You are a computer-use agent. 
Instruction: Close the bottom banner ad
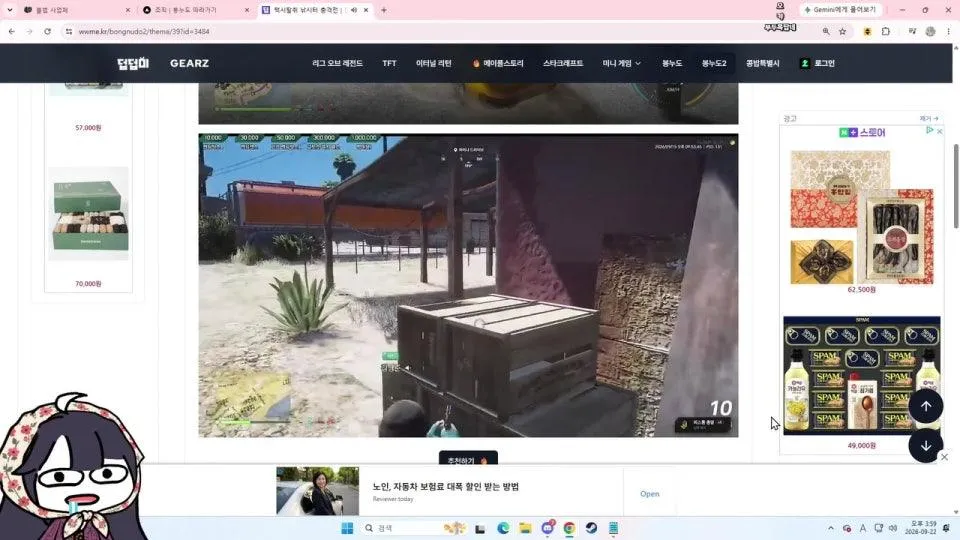tap(945, 457)
